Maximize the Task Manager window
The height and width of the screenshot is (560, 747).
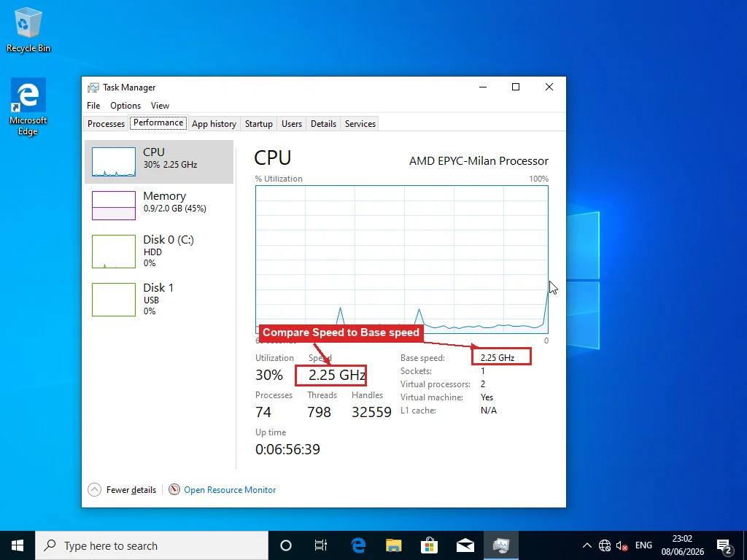click(516, 87)
